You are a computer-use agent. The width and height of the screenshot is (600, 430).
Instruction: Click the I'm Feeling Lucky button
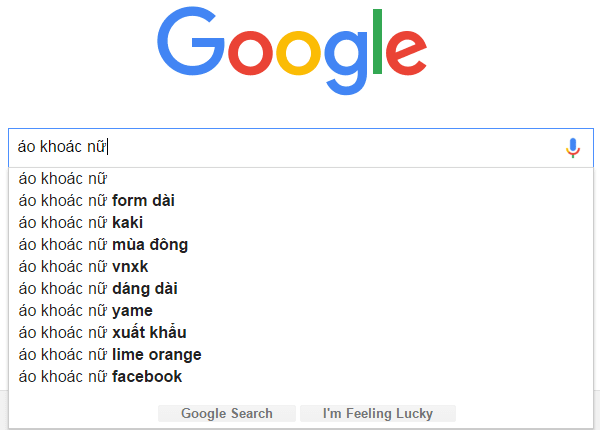377,413
